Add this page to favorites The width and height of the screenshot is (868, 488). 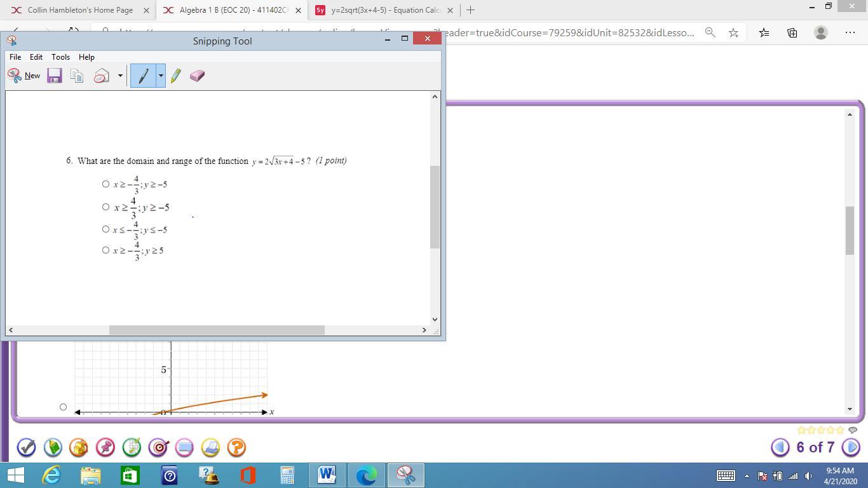[x=733, y=32]
